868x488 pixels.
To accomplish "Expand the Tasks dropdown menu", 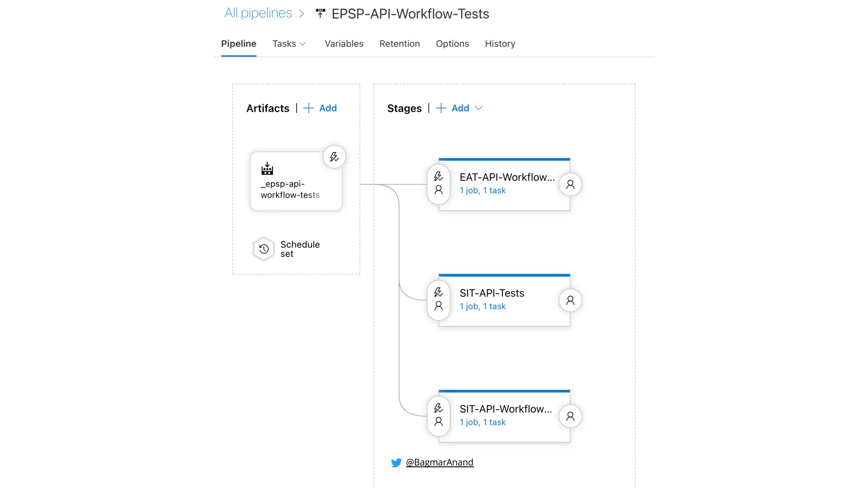I will point(289,44).
